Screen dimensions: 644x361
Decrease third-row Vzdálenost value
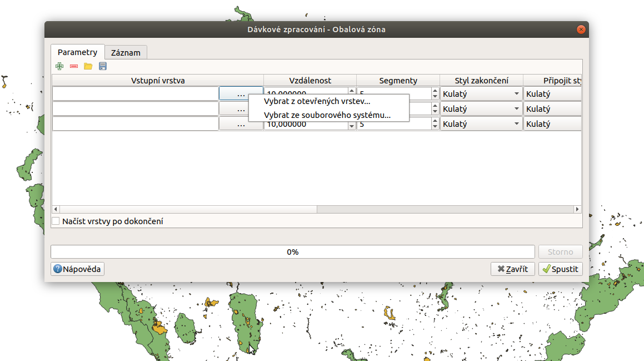click(352, 127)
